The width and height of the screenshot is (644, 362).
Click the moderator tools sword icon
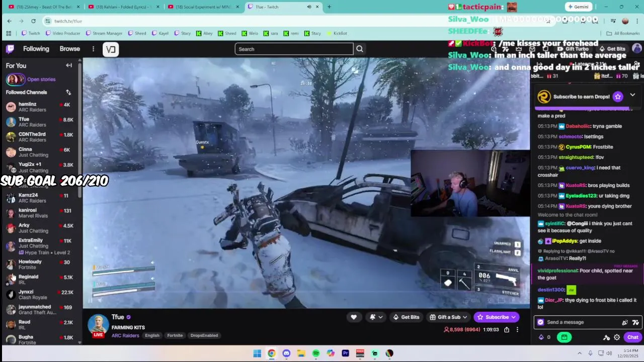pos(606,337)
